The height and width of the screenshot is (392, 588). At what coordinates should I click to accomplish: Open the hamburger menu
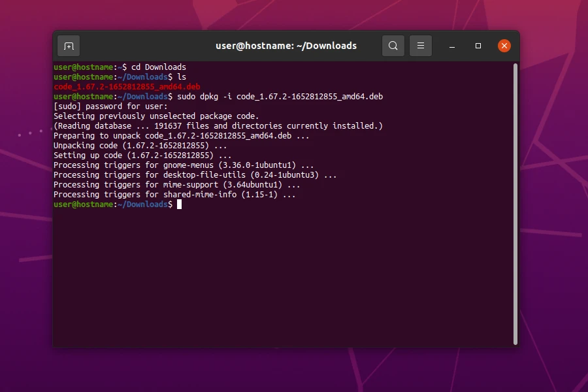[x=420, y=46]
